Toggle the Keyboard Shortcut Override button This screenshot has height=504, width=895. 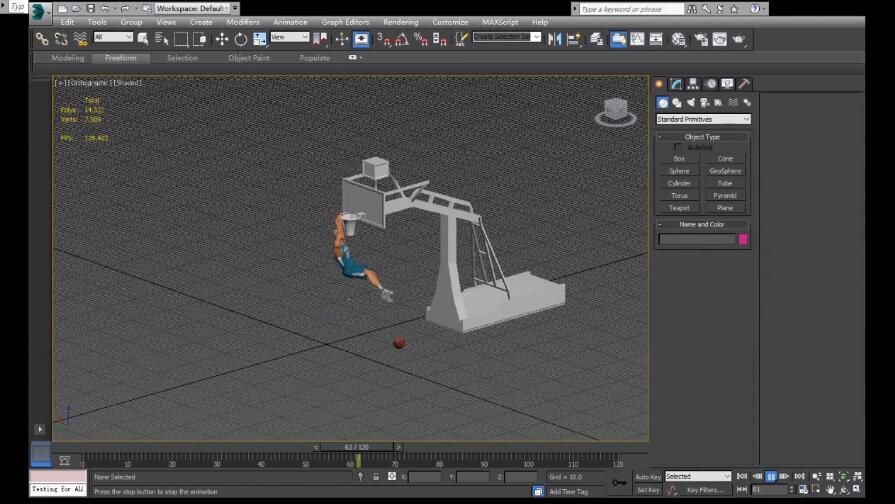[361, 39]
